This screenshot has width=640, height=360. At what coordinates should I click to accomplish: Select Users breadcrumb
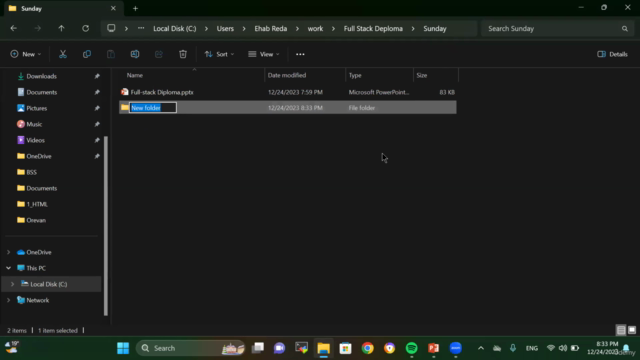click(225, 29)
